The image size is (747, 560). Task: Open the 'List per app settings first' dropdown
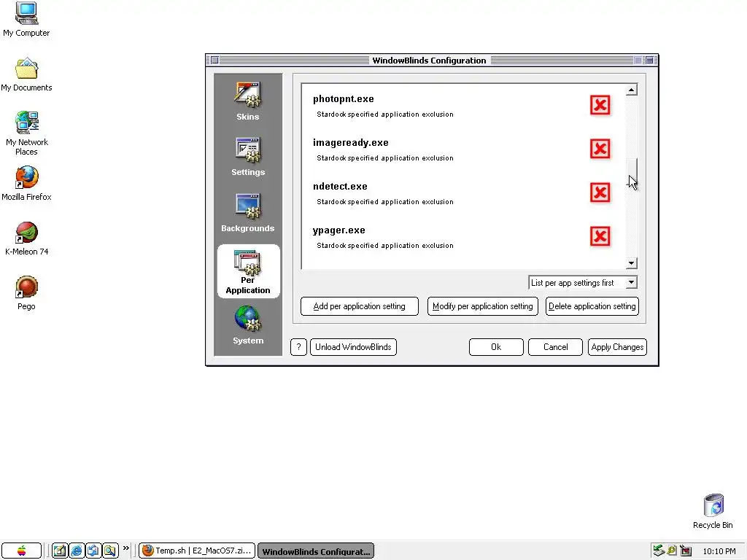583,282
